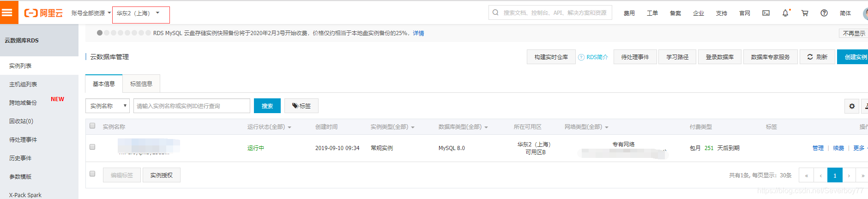Open 官网 in the top navigation
The height and width of the screenshot is (199, 868).
click(745, 13)
